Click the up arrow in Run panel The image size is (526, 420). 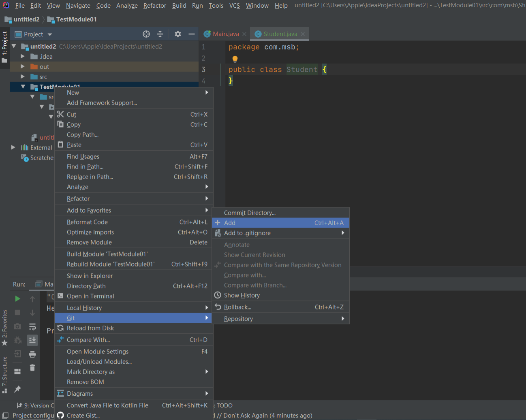(x=32, y=299)
